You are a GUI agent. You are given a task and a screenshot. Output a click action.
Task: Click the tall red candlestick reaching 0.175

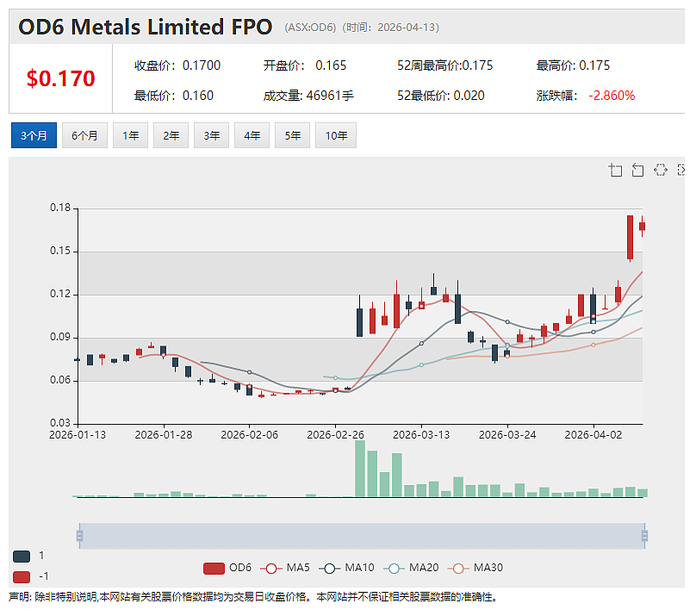point(630,238)
